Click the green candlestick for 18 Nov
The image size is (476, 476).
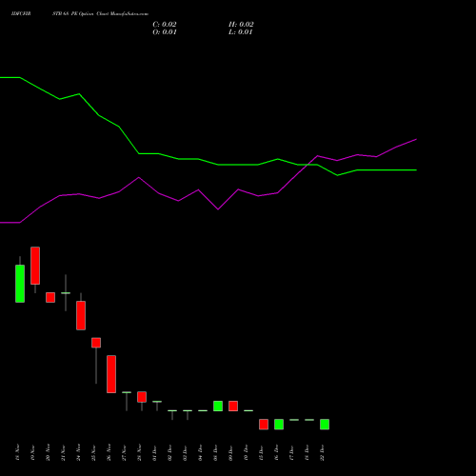pyautogui.click(x=20, y=284)
